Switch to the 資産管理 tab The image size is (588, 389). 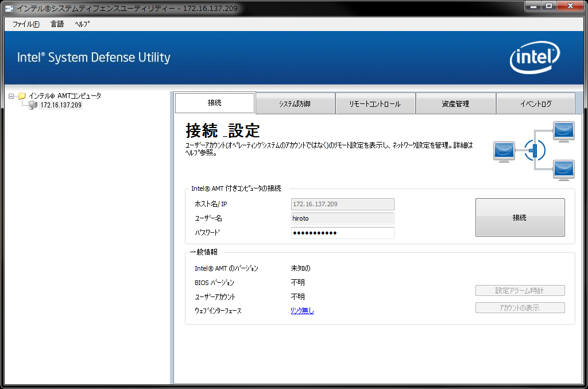tap(455, 104)
